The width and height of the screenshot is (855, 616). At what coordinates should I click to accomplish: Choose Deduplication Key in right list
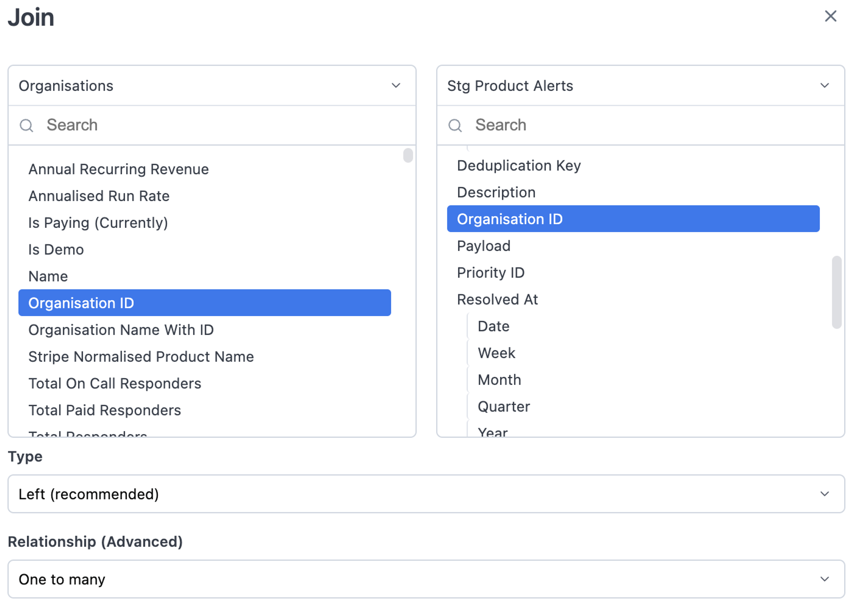point(519,166)
